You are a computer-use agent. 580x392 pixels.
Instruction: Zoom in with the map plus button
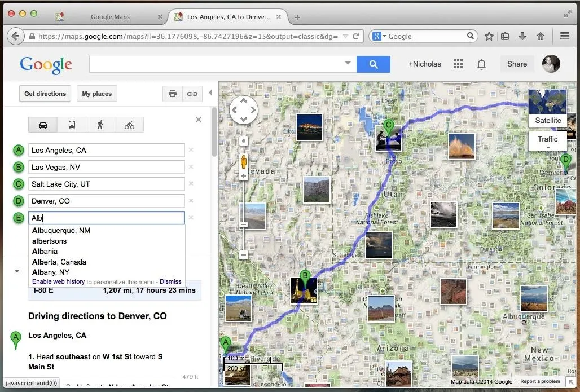pyautogui.click(x=243, y=176)
